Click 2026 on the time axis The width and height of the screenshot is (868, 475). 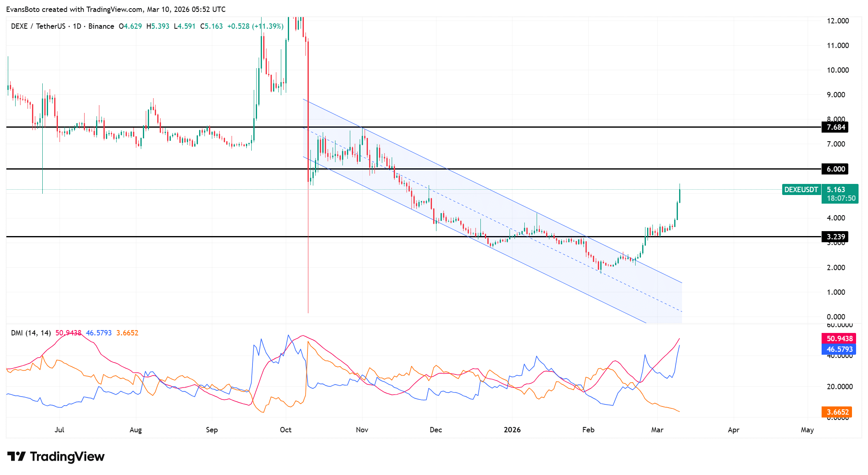coord(512,430)
